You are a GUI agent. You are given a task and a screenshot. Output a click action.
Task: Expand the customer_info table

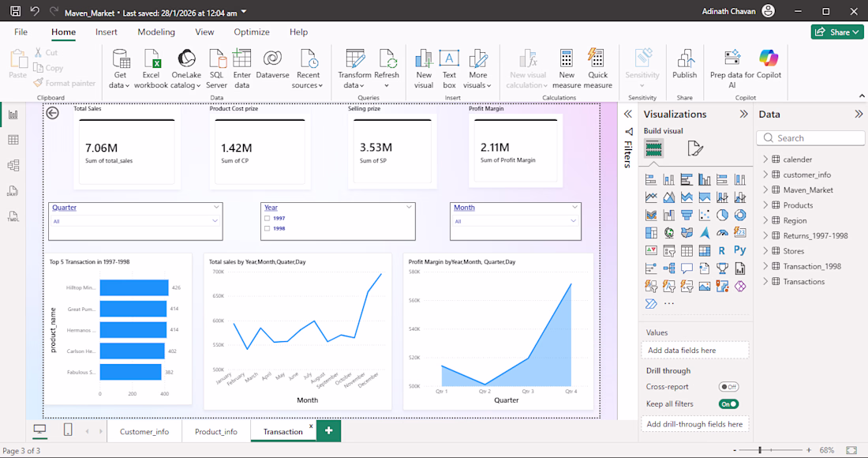[x=765, y=175]
